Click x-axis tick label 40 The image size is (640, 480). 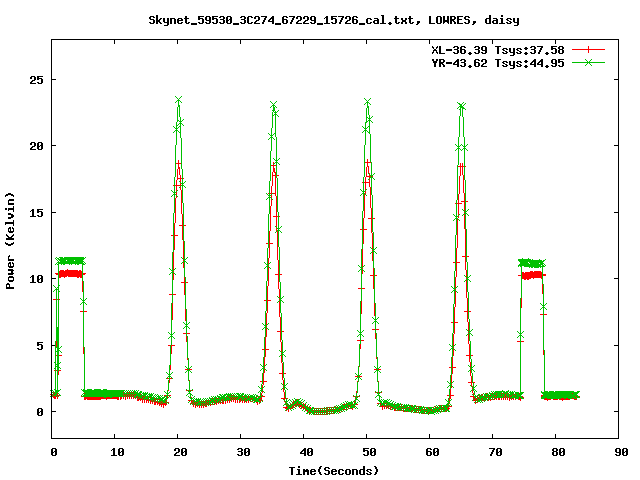306,452
